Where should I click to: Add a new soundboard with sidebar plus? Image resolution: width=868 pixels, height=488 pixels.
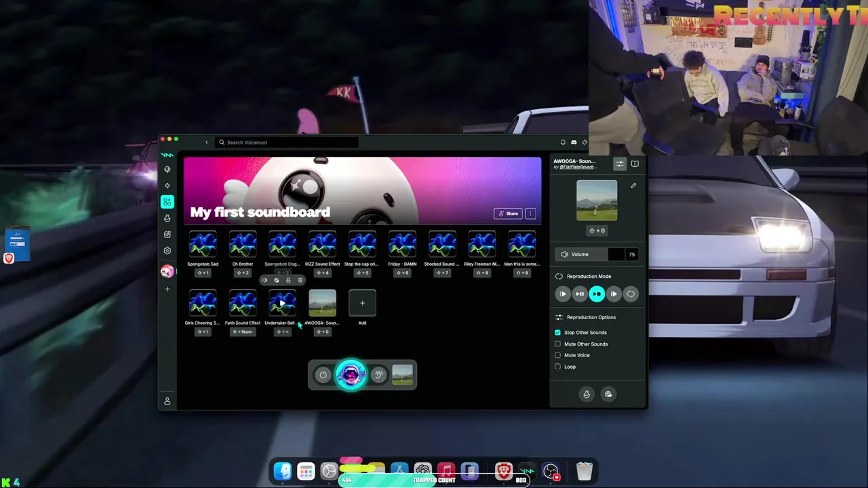[x=167, y=289]
